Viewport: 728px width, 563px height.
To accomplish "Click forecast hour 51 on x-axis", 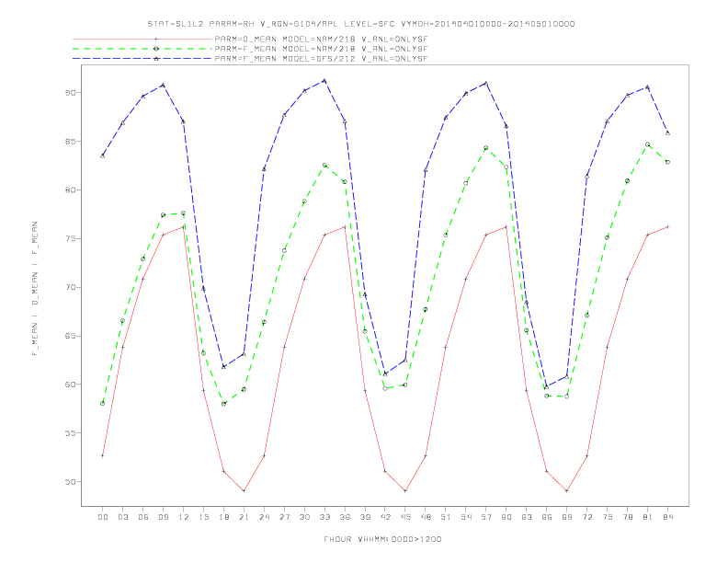I will point(446,517).
